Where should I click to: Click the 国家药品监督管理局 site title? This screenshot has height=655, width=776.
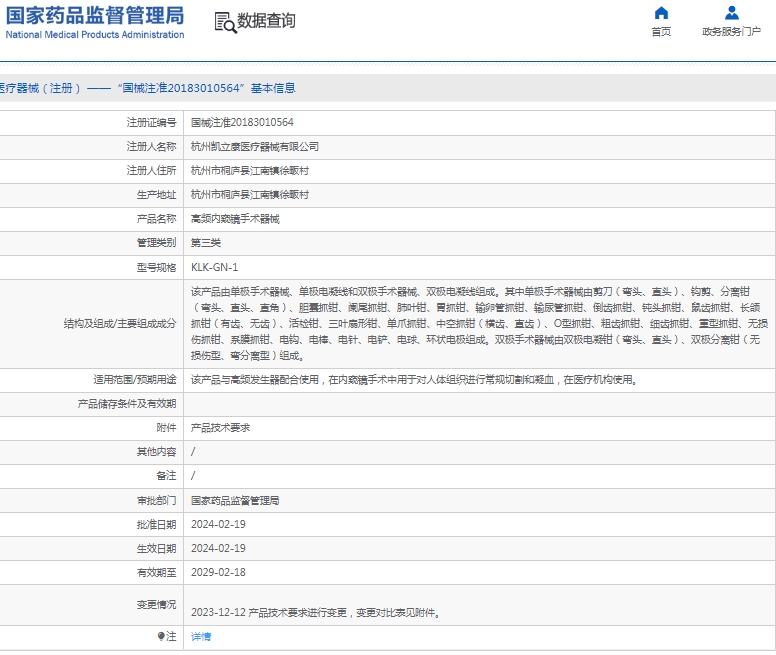point(95,15)
